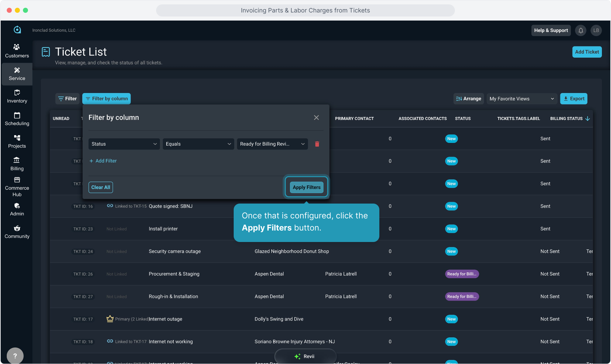Viewport: 611px width, 364px height.
Task: Click the Apply Filters button
Action: (x=306, y=187)
